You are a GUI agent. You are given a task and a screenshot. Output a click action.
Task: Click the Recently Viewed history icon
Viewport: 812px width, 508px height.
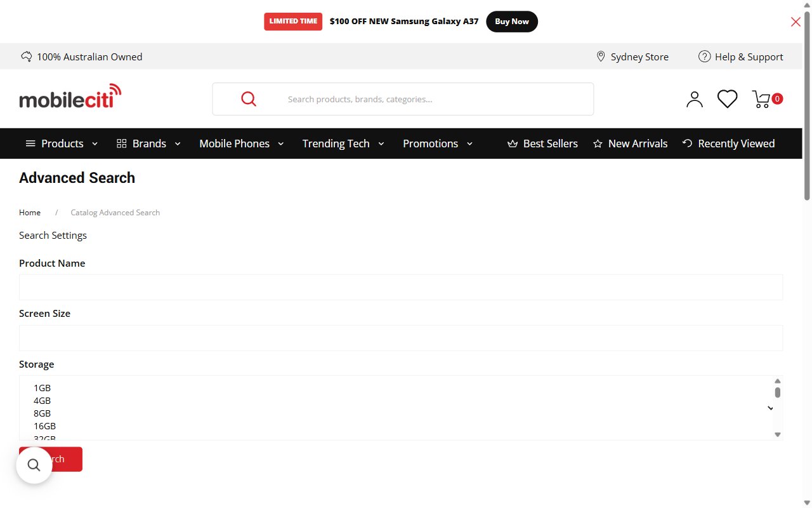pyautogui.click(x=687, y=144)
